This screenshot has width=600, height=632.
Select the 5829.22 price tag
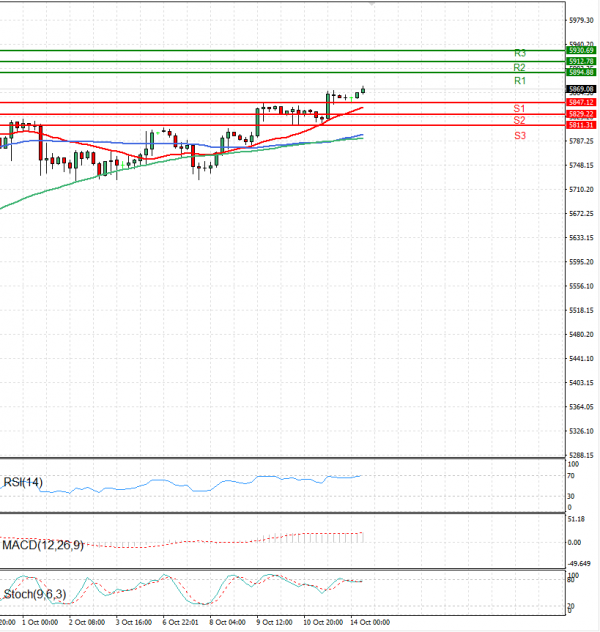581,114
